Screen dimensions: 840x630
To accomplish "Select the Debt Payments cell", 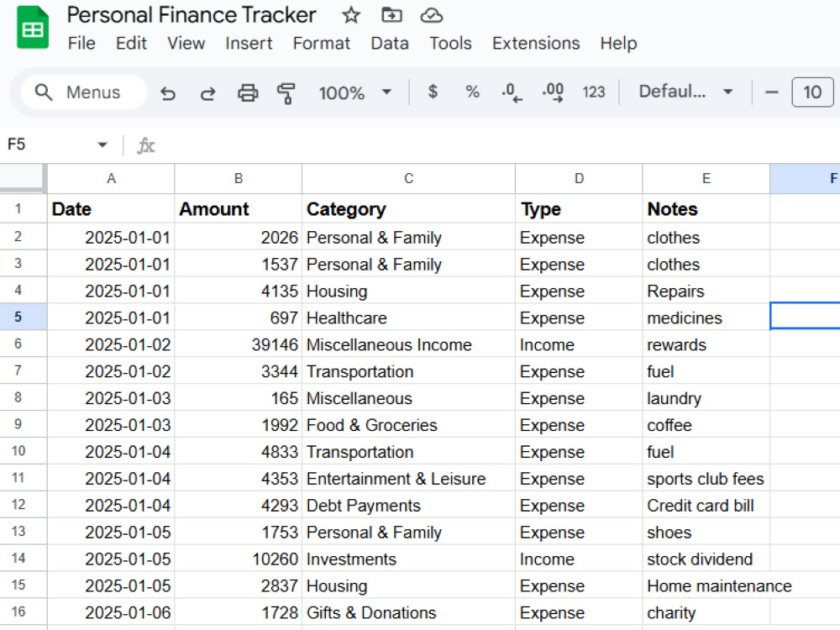I will tap(409, 505).
